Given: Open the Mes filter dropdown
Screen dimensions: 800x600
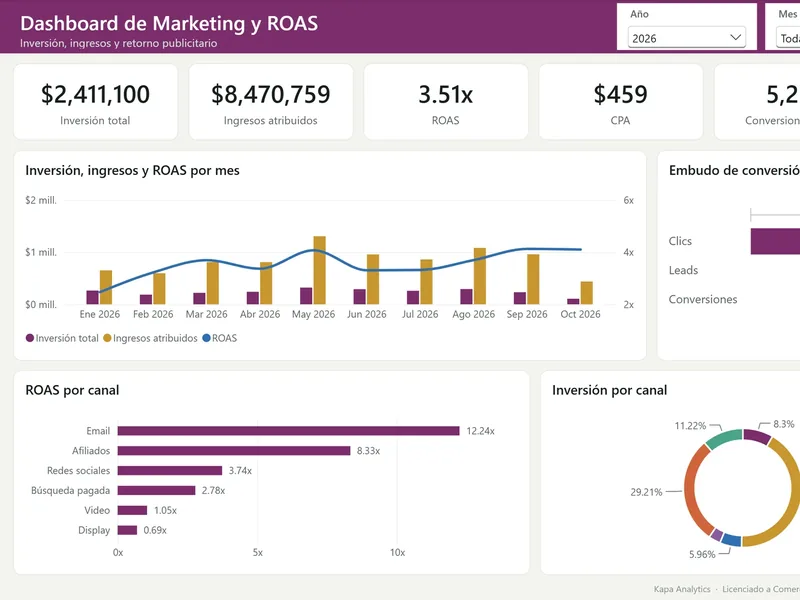Looking at the screenshot, I should coord(788,38).
